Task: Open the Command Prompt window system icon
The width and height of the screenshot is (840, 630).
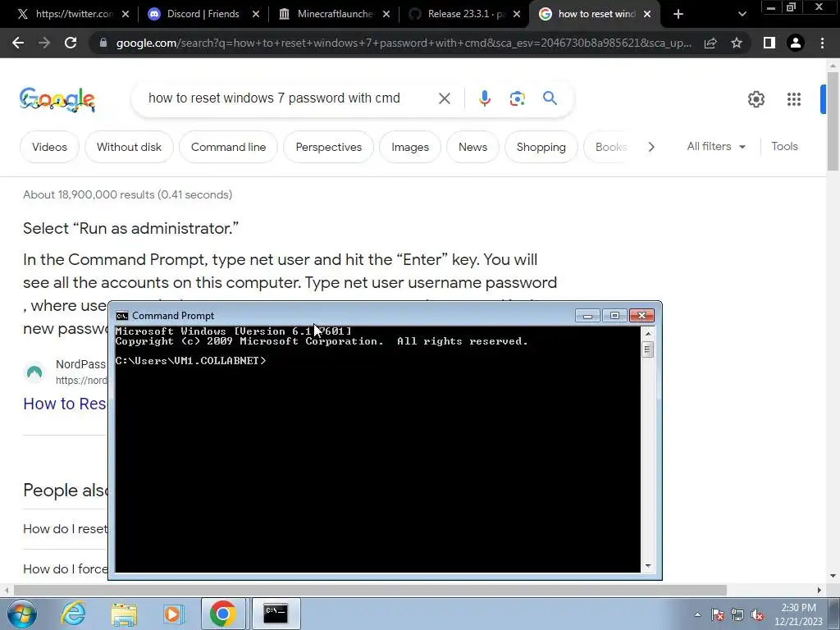Action: click(122, 316)
